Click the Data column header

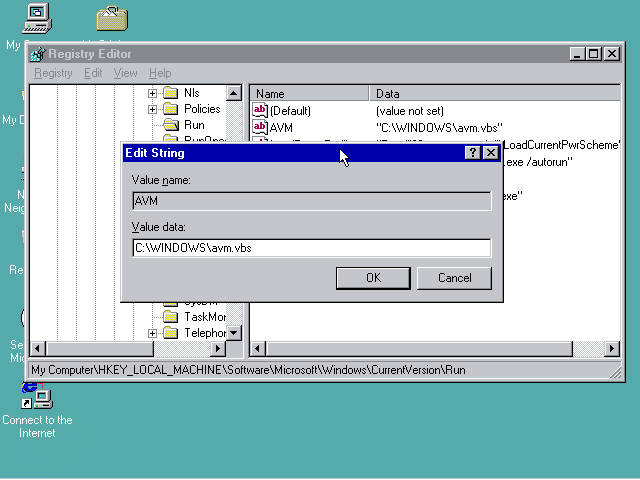[495, 93]
